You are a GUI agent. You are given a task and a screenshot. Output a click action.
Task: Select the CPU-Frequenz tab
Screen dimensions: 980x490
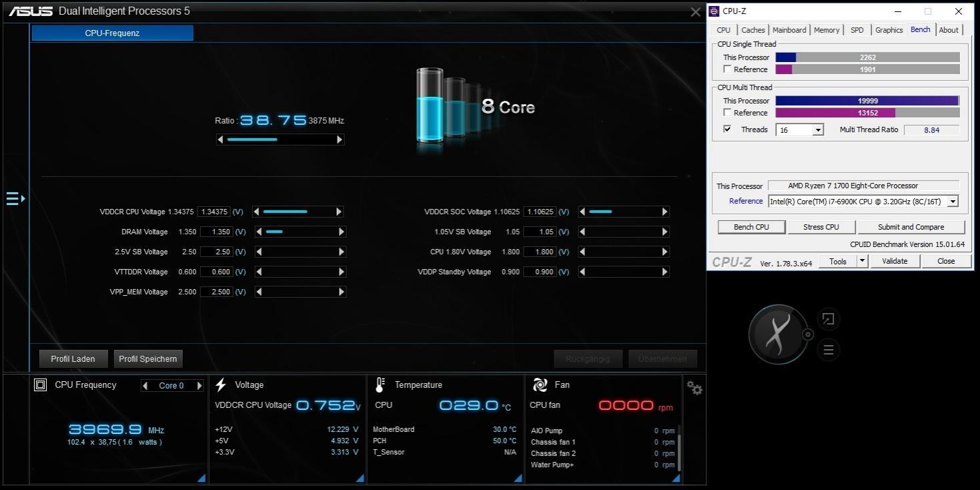pos(112,33)
